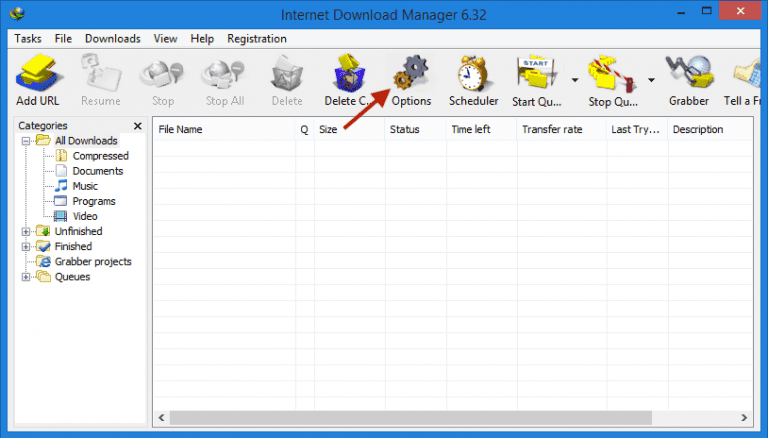Open the Grabber tool icon
This screenshot has height=438, width=768.
click(x=689, y=73)
